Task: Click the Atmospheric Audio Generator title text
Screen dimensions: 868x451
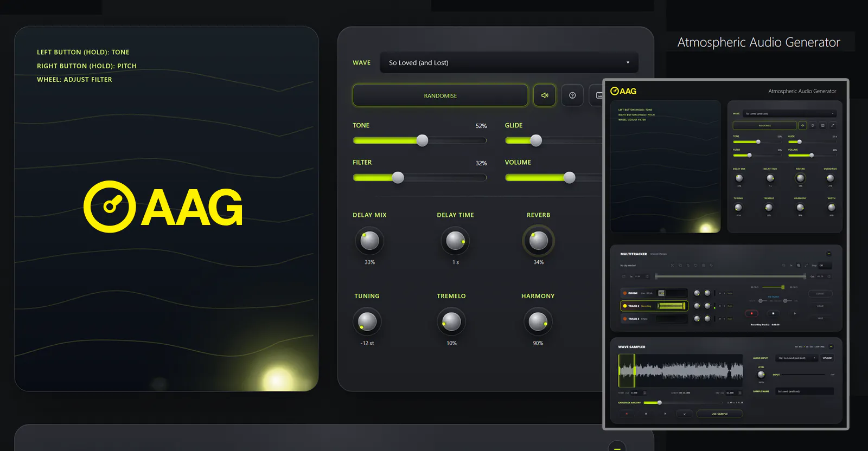Action: click(x=758, y=42)
